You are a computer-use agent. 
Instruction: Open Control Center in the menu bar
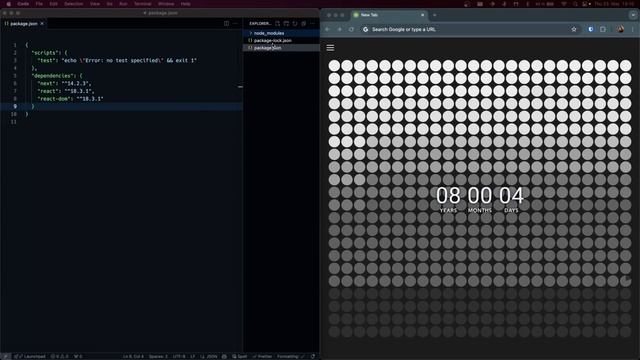point(586,4)
